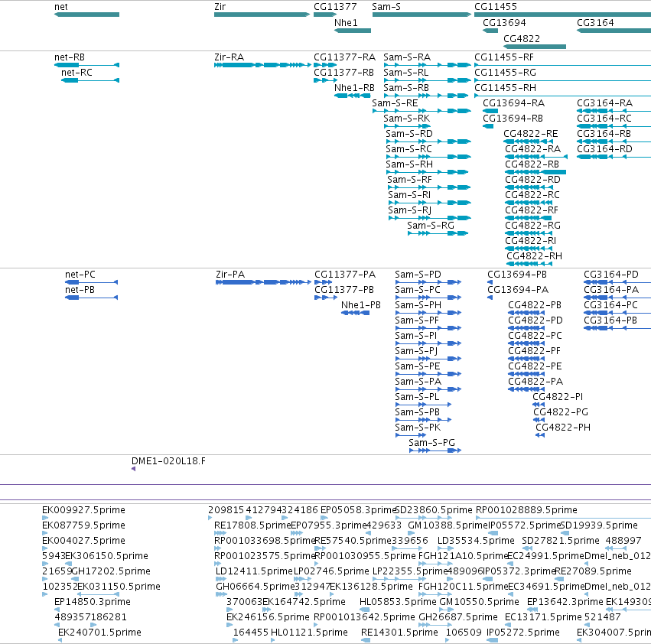Viewport: 651px width, 644px height.
Task: Select the Sam-S-PD protein
Action: click(428, 282)
